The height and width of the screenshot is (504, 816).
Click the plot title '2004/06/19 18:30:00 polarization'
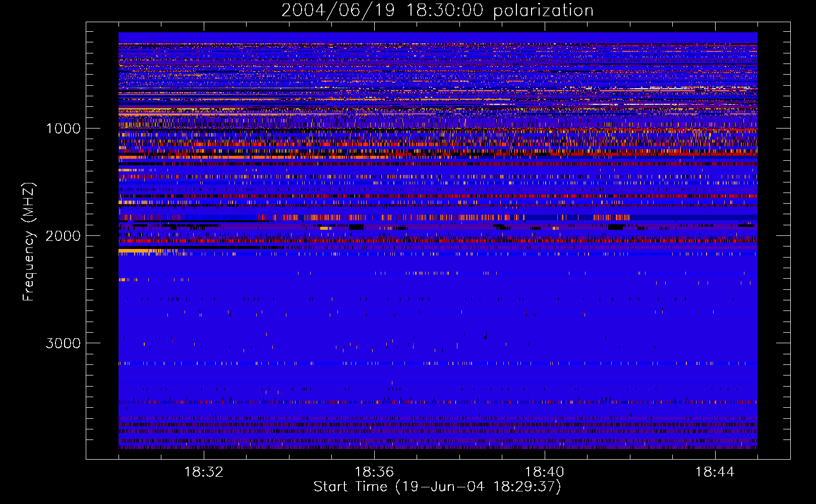(x=437, y=11)
